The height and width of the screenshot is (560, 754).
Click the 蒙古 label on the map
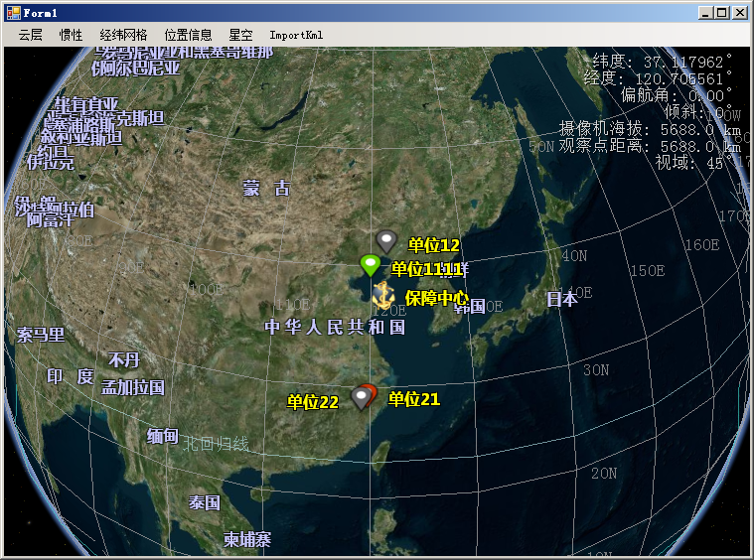266,189
